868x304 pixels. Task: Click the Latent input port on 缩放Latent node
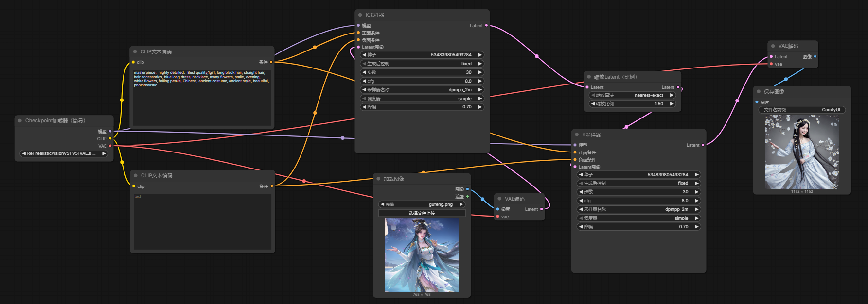pos(587,87)
